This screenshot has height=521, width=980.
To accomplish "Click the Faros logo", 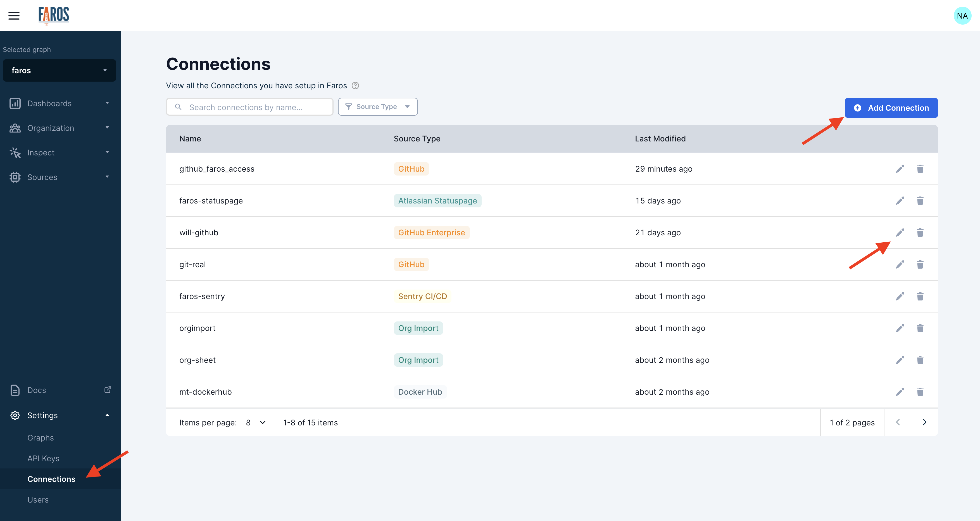I will [x=54, y=16].
